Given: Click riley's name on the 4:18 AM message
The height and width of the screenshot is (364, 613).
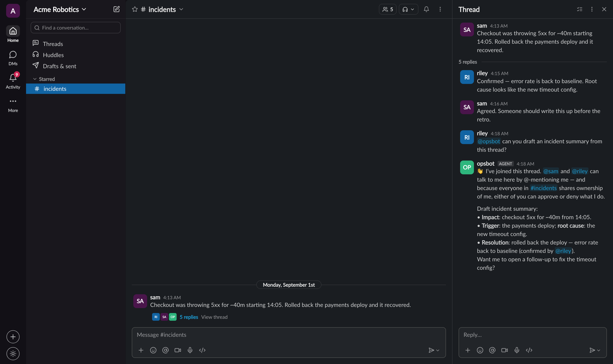Looking at the screenshot, I should 482,133.
